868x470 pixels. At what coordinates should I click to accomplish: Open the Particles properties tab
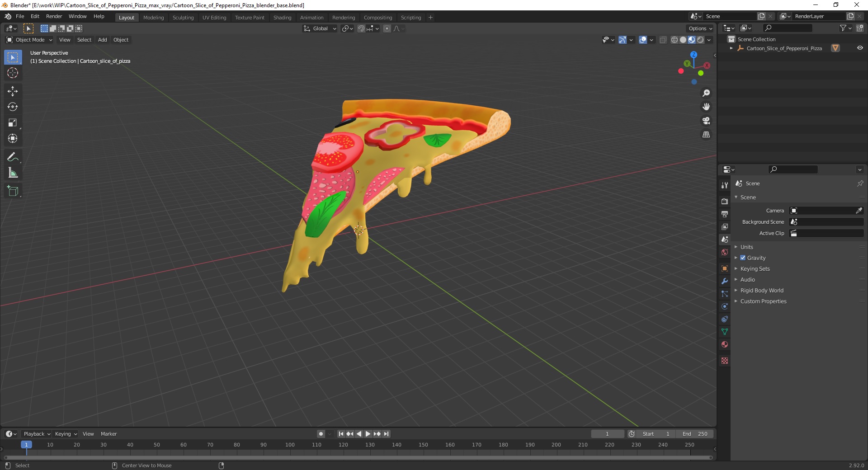point(725,294)
